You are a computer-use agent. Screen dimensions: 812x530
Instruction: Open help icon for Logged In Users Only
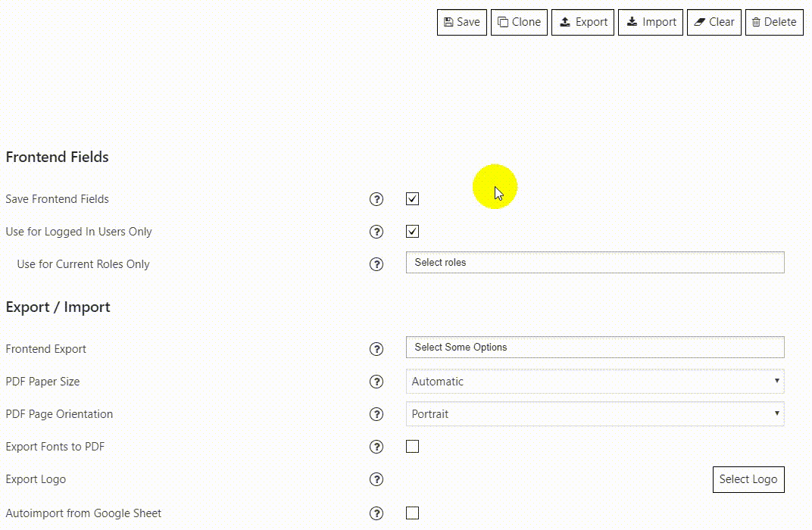pyautogui.click(x=376, y=232)
